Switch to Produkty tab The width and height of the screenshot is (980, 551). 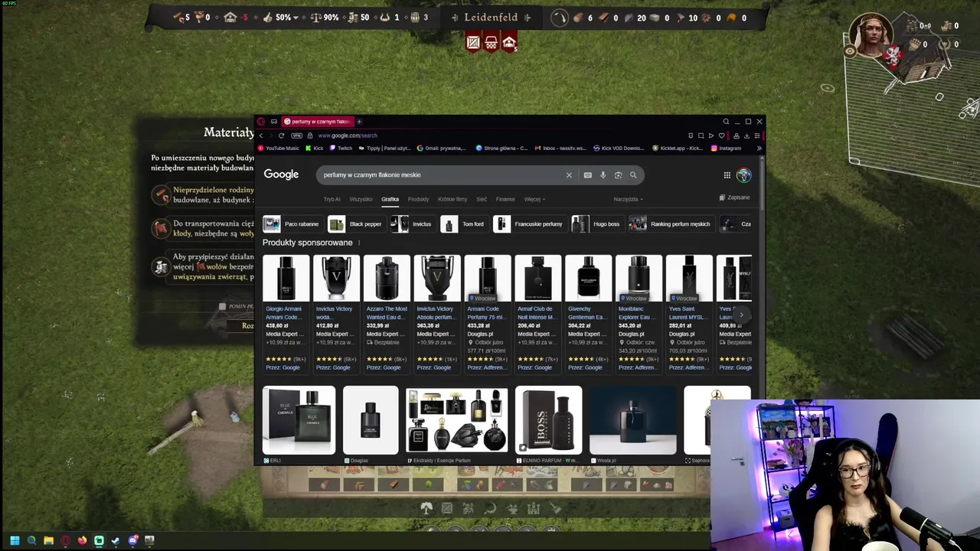[418, 199]
